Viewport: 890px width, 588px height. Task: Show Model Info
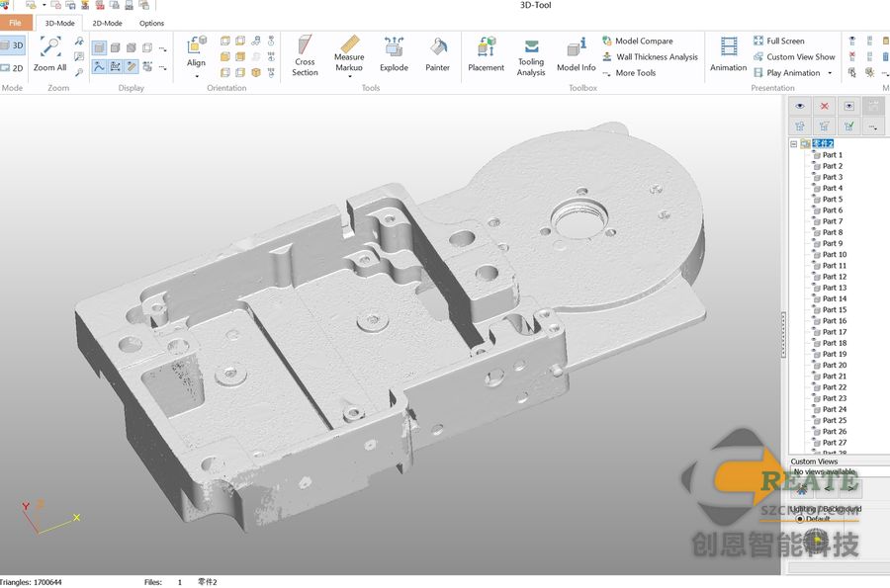click(x=577, y=55)
